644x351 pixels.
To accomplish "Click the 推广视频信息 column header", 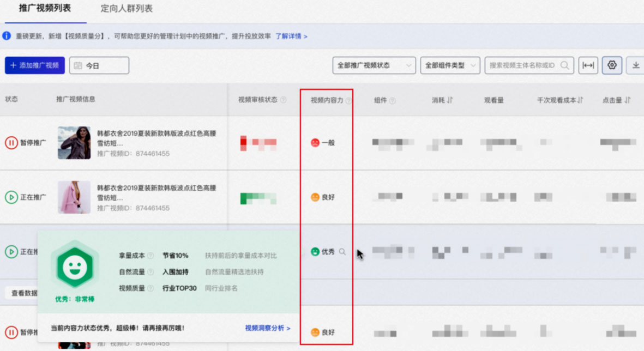I will click(76, 99).
